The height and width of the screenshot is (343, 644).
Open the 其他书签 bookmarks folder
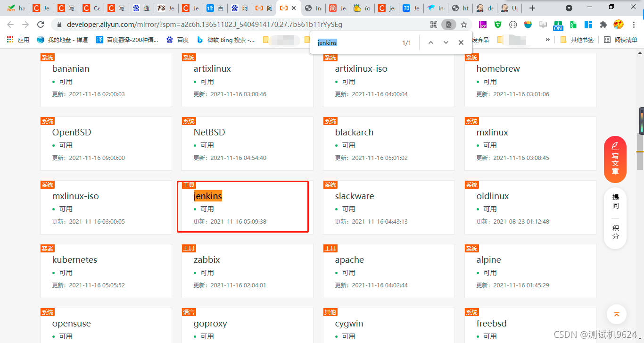[x=577, y=40]
